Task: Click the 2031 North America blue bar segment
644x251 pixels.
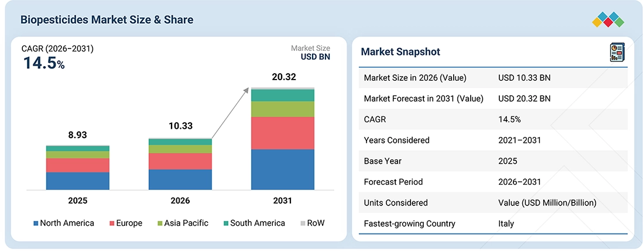Action: [x=283, y=170]
